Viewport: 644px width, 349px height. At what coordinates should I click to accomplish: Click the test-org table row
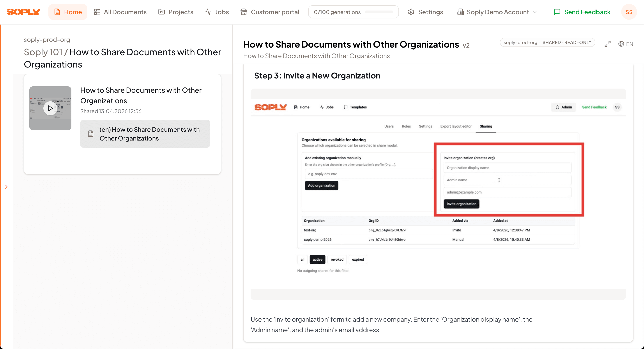(x=438, y=230)
